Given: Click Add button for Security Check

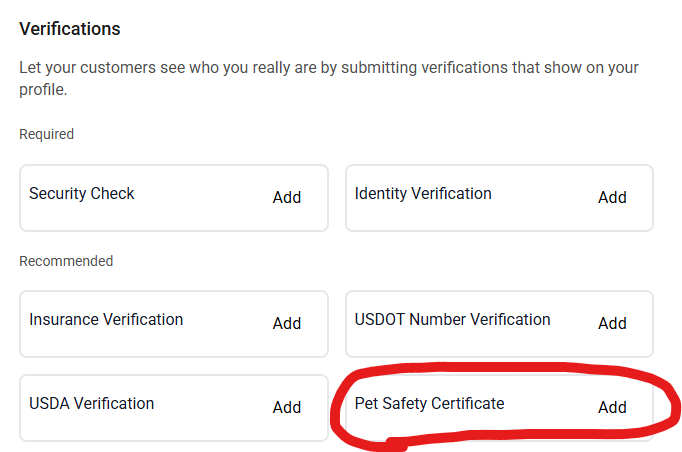Looking at the screenshot, I should point(287,198).
